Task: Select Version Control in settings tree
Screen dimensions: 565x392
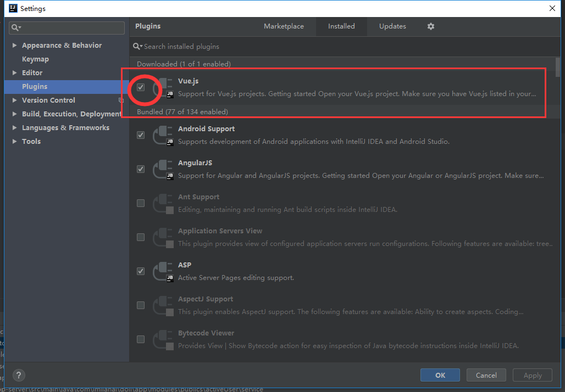Action: 49,100
